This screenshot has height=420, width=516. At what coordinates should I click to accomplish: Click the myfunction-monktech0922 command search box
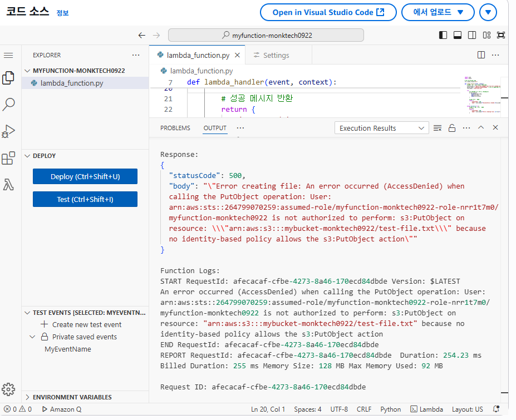point(266,35)
